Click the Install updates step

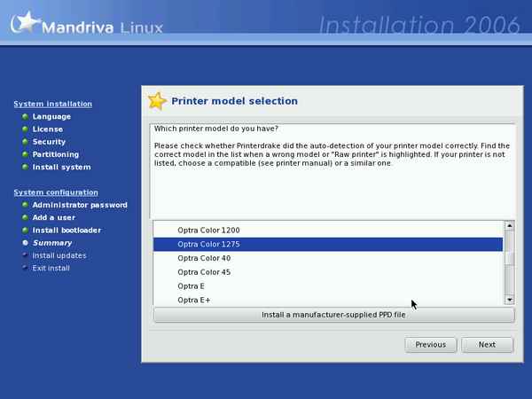click(x=59, y=255)
